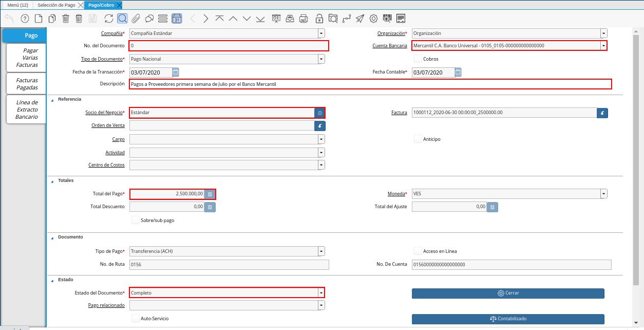Screen dimensions: 644x330
Task: Open calculator for Total del Pago
Action: [210, 194]
